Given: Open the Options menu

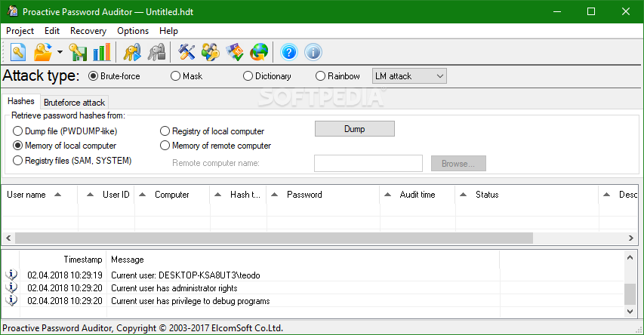Looking at the screenshot, I should (133, 31).
